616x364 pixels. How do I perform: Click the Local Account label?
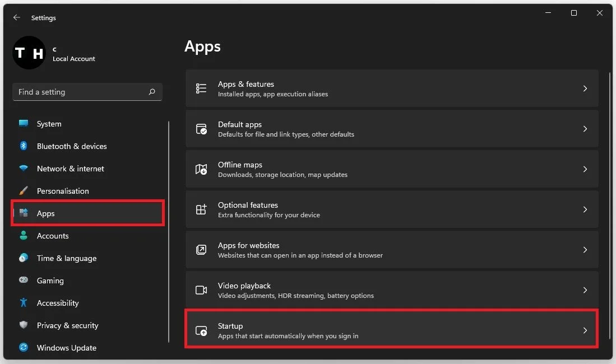tap(74, 58)
